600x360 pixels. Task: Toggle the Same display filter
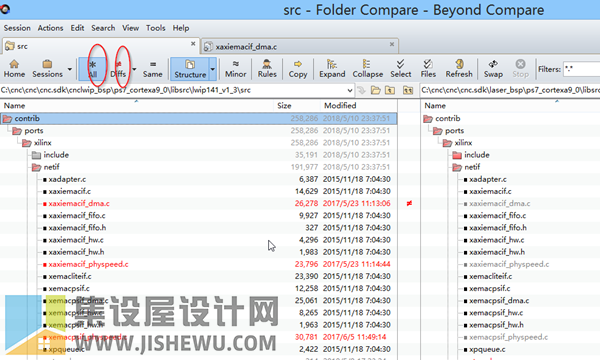153,69
